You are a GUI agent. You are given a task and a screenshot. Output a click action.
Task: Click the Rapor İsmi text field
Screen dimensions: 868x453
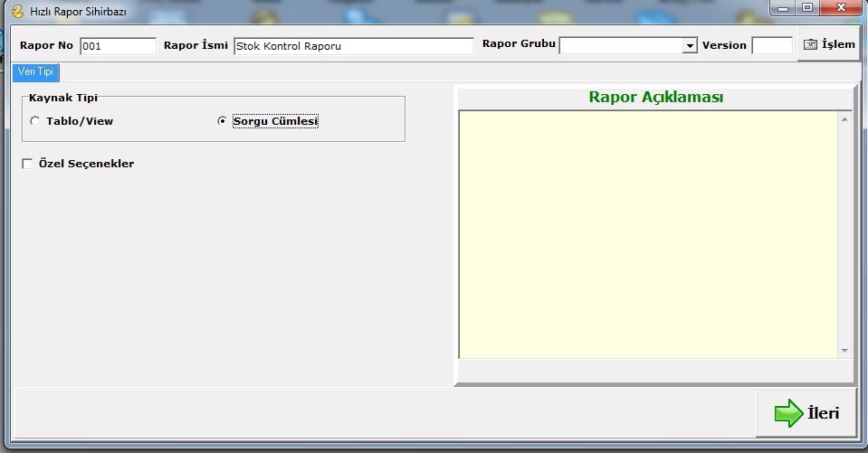(x=353, y=46)
